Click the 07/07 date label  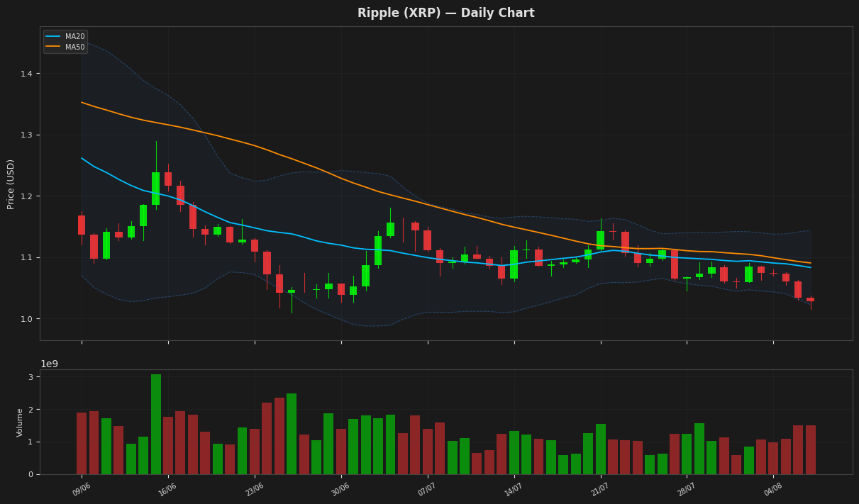click(x=428, y=489)
